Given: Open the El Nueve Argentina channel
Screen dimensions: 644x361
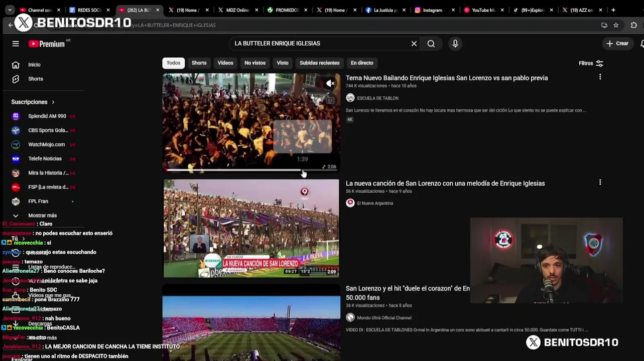Looking at the screenshot, I should click(x=375, y=204).
